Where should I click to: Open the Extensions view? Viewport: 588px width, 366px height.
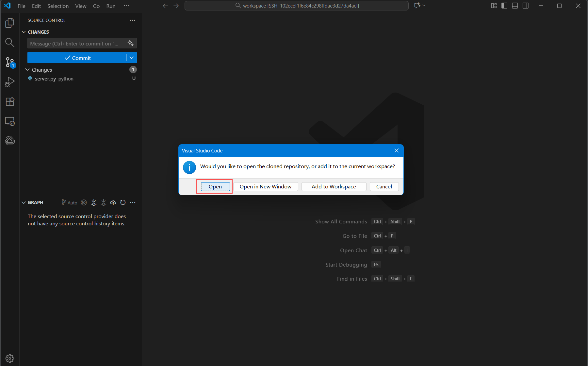[x=10, y=101]
